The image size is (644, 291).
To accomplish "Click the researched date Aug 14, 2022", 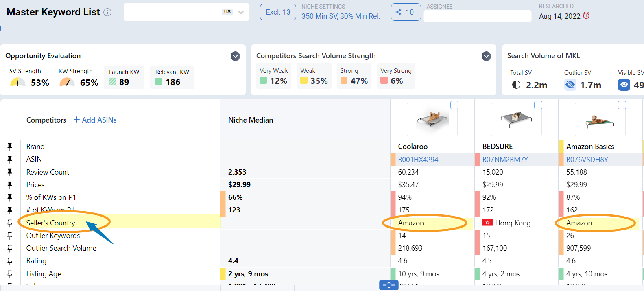I will click(560, 16).
